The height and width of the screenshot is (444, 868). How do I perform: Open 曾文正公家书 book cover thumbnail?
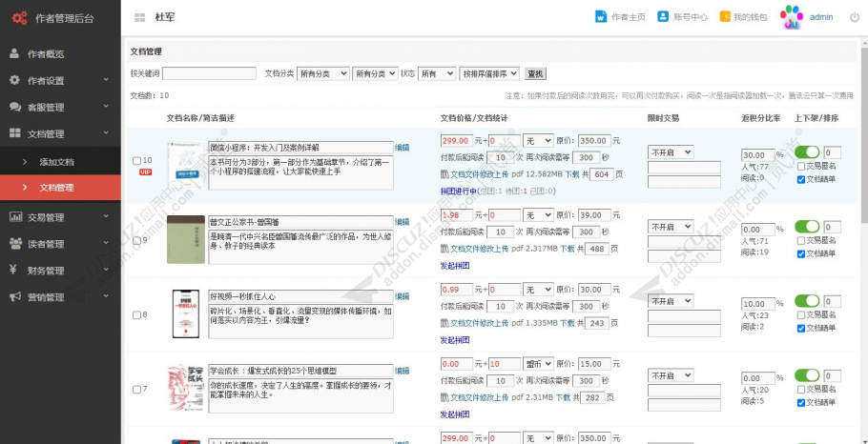186,239
